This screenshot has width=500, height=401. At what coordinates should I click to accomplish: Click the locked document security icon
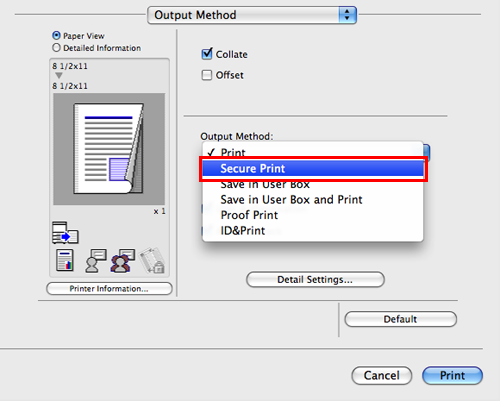pos(152,260)
